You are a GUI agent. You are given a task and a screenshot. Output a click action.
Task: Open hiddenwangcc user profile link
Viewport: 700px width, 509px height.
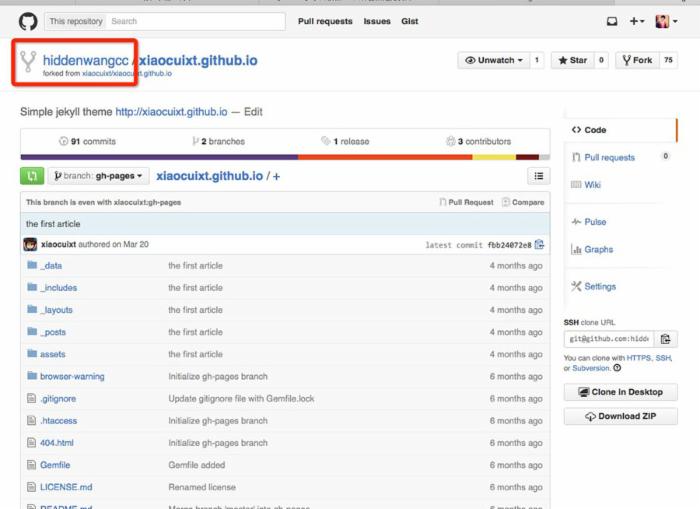click(x=85, y=60)
